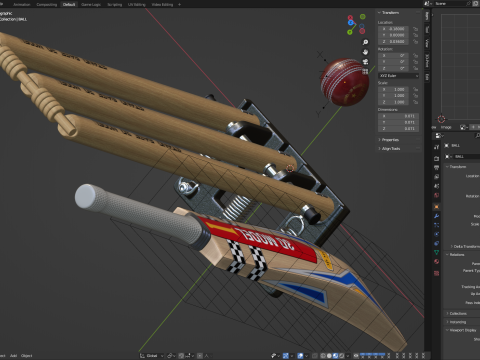Open the World properties red globe tab
Viewport: 480px width, 360px height.
(436, 195)
